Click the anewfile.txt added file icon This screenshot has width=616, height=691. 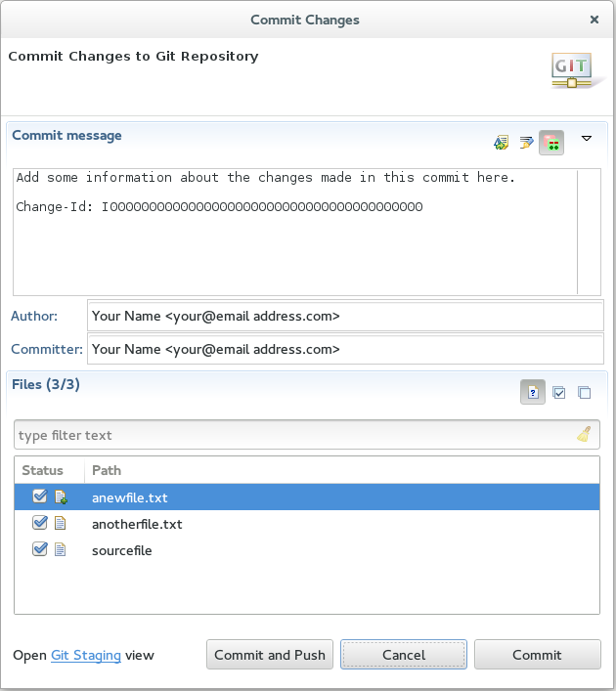coord(61,497)
